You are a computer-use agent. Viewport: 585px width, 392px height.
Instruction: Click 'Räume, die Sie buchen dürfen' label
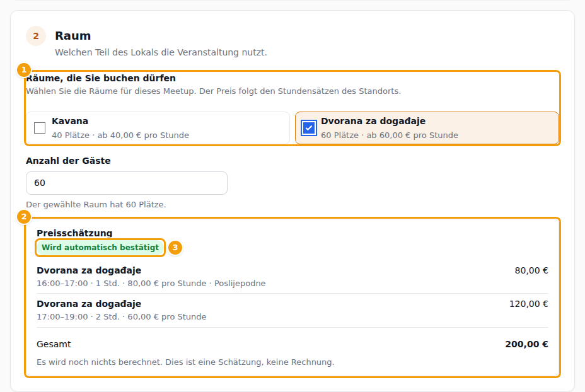pyautogui.click(x=101, y=78)
